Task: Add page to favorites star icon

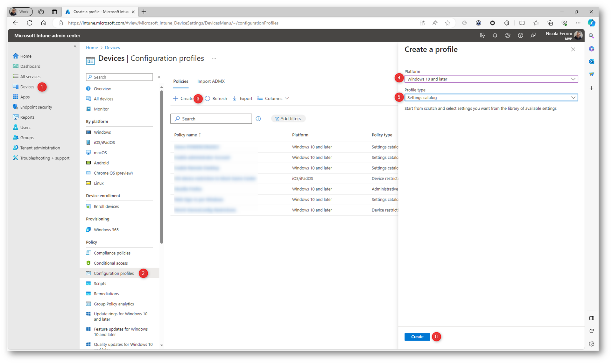Action: [447, 23]
